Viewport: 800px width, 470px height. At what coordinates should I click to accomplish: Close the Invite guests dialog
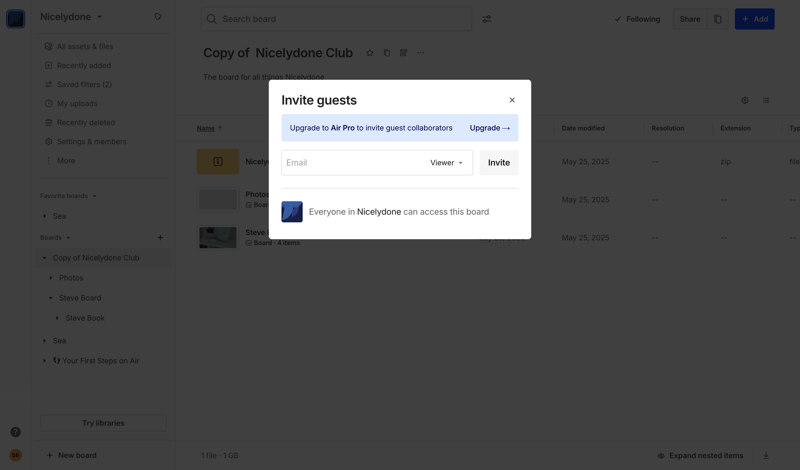point(512,100)
